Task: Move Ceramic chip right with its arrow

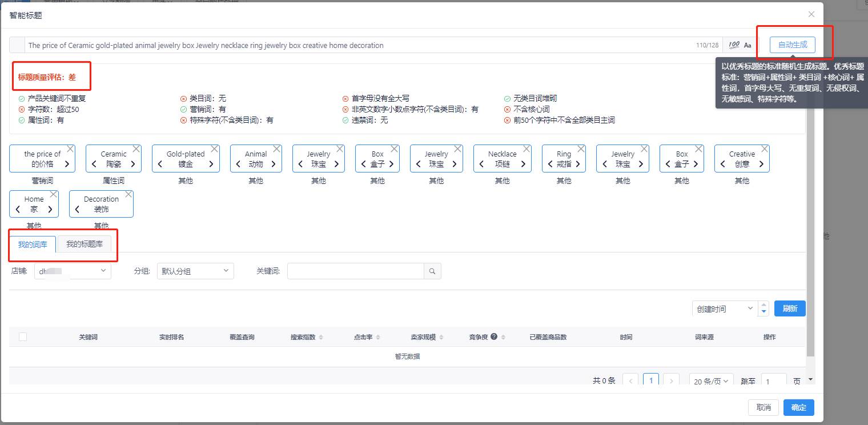Action: pos(133,164)
